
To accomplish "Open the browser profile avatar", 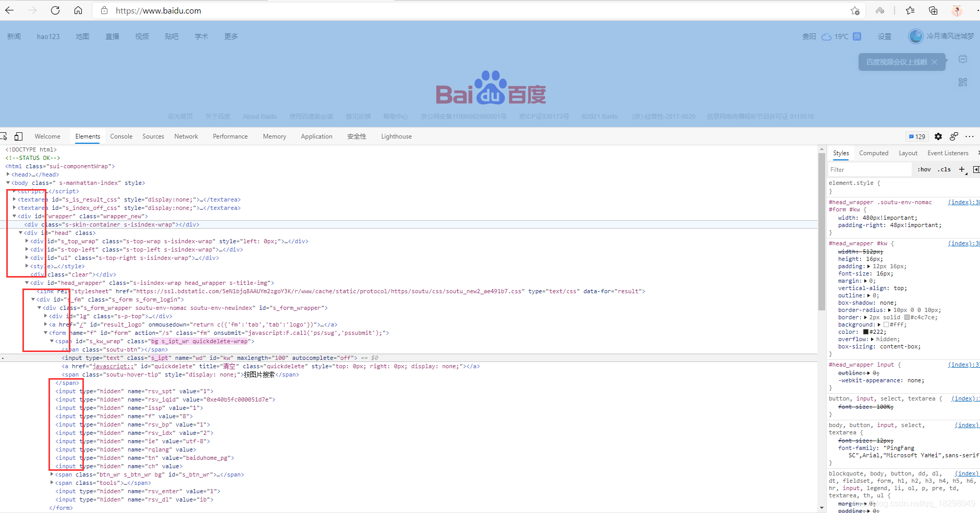I will (x=957, y=10).
